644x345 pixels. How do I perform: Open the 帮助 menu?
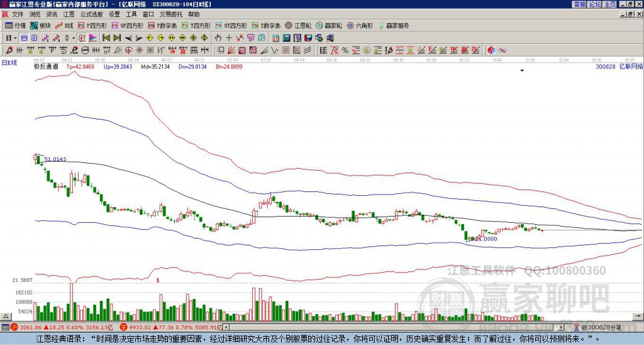tap(194, 14)
